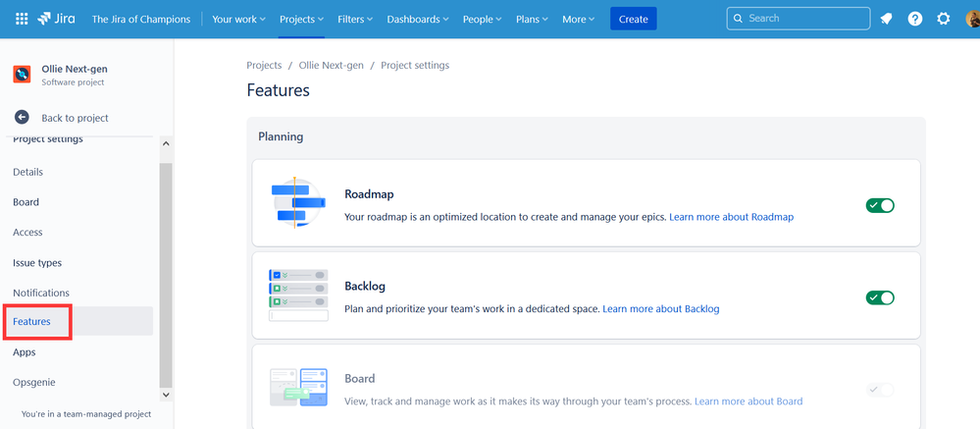The image size is (980, 429).
Task: Open Learn more about Board link
Action: coord(748,401)
